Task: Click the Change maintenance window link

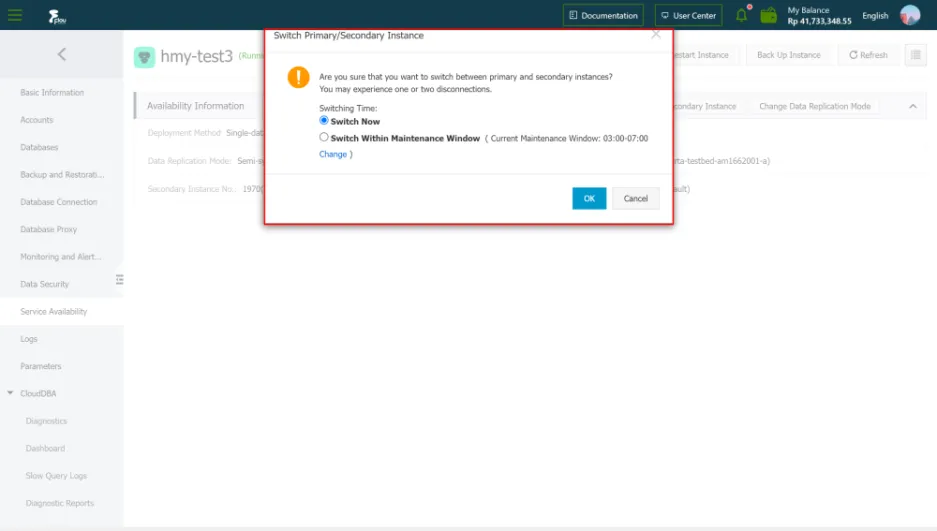Action: 333,154
